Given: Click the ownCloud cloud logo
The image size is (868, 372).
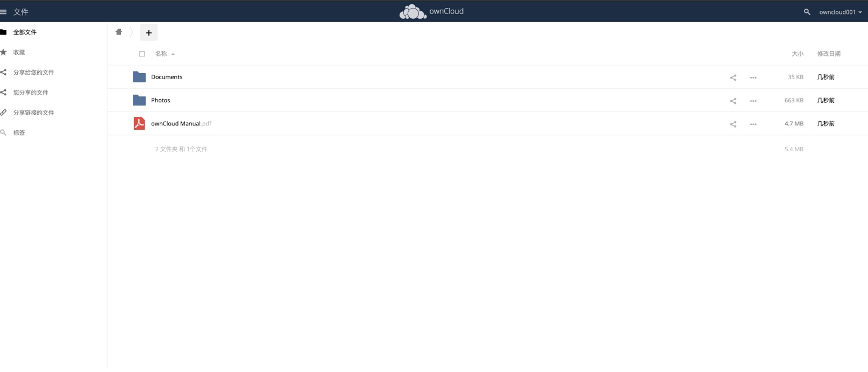Looking at the screenshot, I should 413,11.
